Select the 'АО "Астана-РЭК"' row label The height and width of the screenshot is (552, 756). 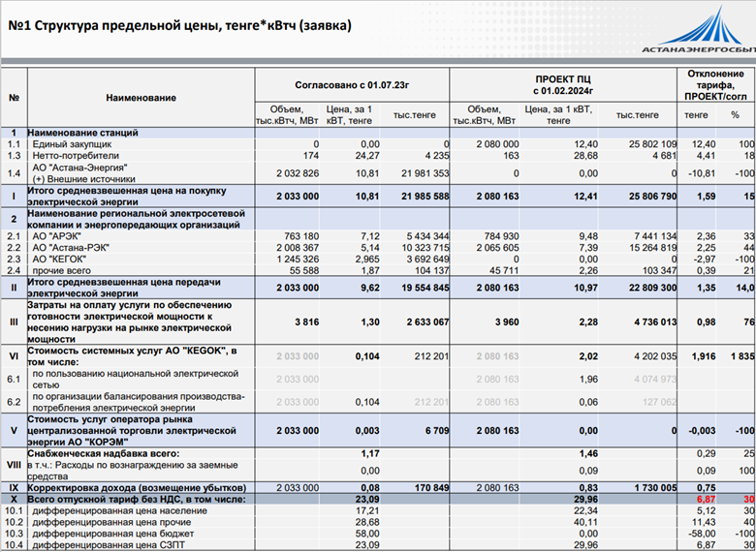71,248
